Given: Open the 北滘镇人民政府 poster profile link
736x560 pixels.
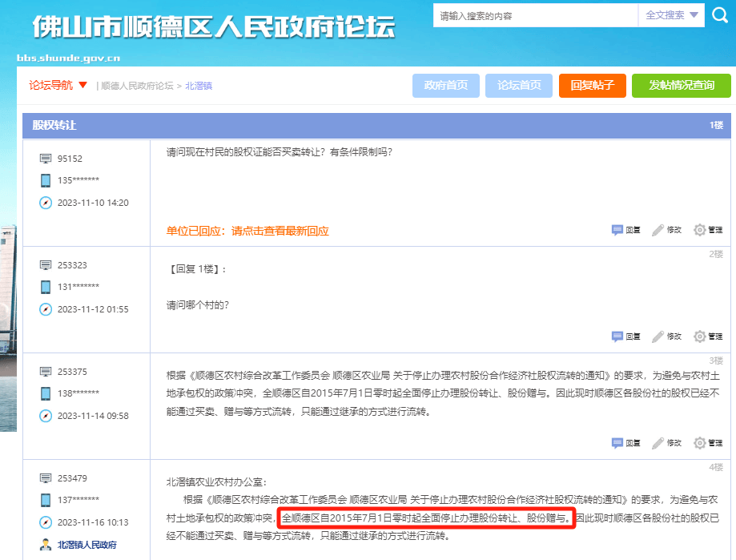Looking at the screenshot, I should (86, 545).
